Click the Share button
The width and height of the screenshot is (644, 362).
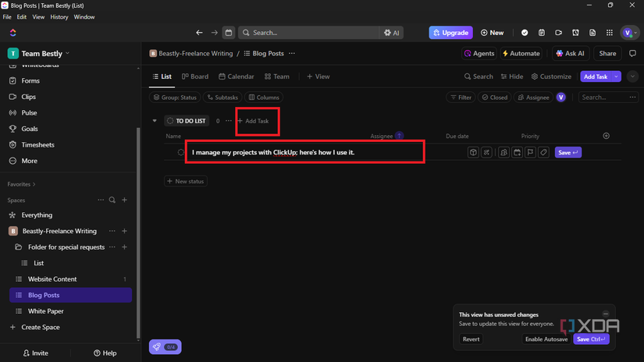[607, 53]
